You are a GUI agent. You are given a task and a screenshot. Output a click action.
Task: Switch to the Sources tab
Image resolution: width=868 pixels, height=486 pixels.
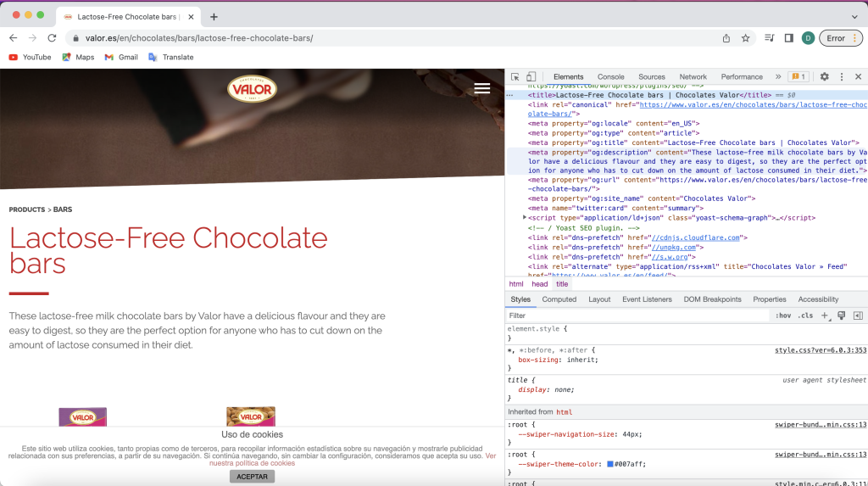(x=652, y=77)
